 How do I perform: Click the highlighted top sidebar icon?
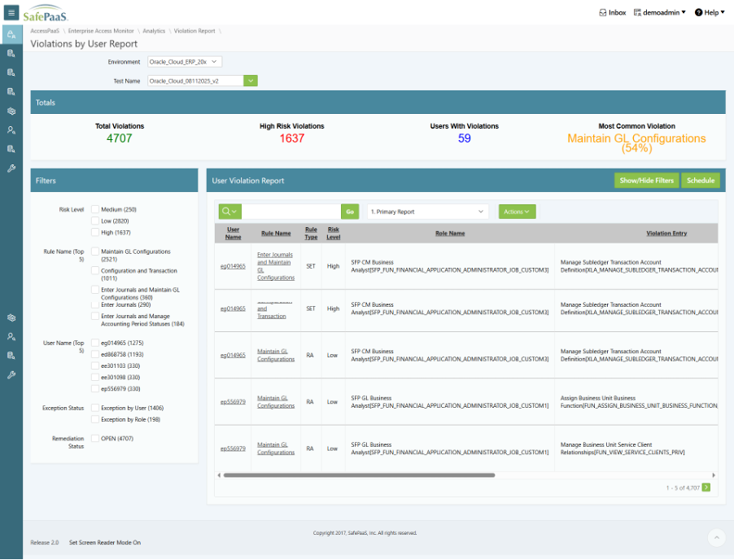click(x=11, y=34)
